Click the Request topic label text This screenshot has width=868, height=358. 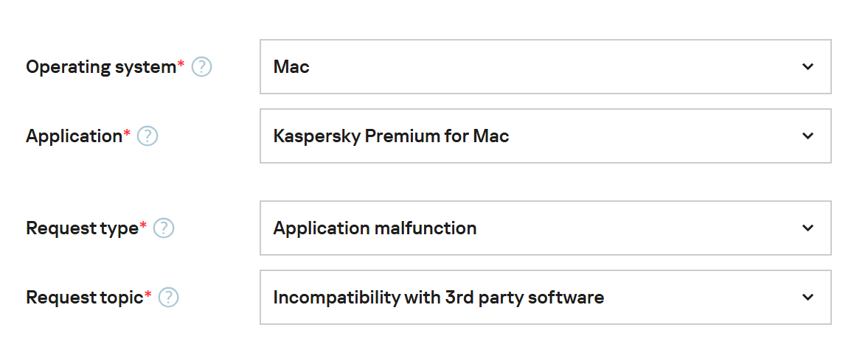tap(84, 298)
